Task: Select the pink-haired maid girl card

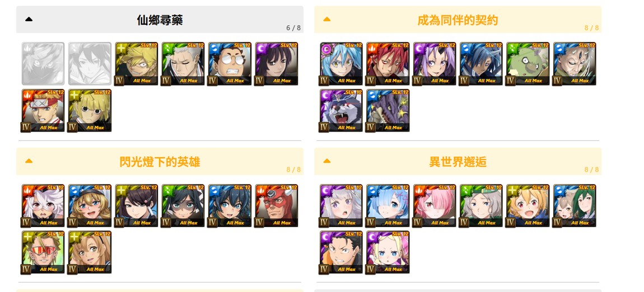Action: coord(435,206)
